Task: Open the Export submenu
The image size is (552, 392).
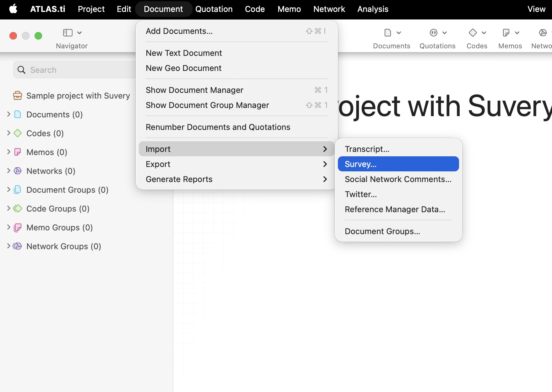Action: point(237,164)
